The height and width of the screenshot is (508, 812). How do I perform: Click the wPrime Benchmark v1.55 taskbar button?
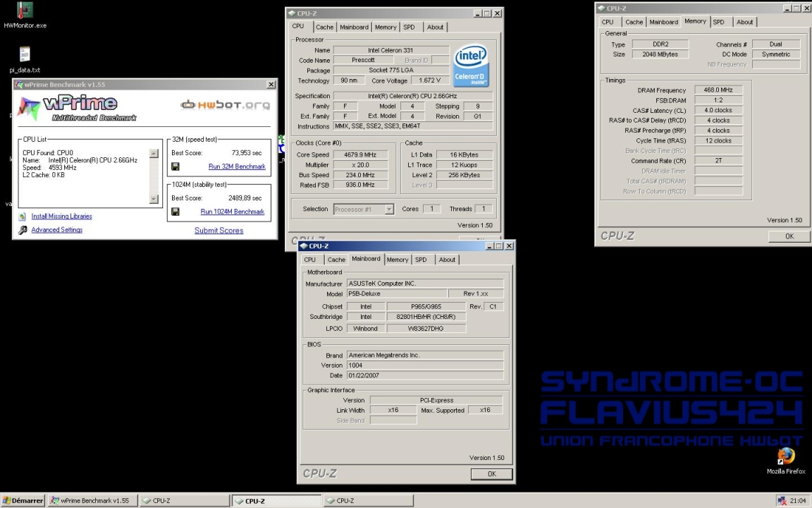pos(92,501)
